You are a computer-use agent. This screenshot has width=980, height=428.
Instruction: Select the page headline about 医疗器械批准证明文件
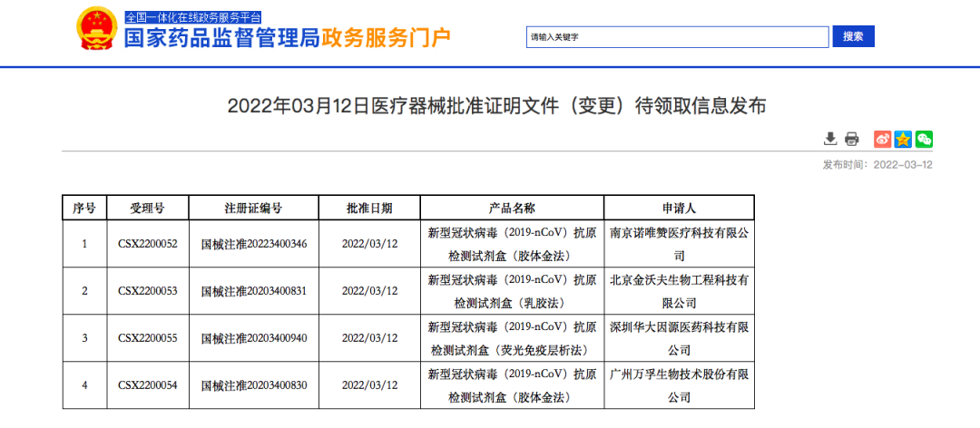click(496, 106)
